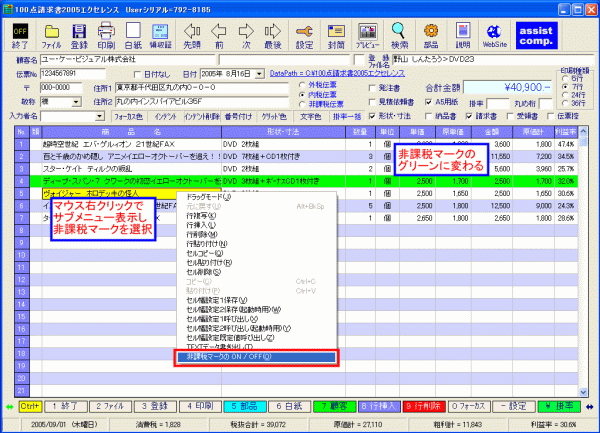Select the 24行 print type radio
Image resolution: width=600 pixels, height=433 pixels.
(x=565, y=95)
